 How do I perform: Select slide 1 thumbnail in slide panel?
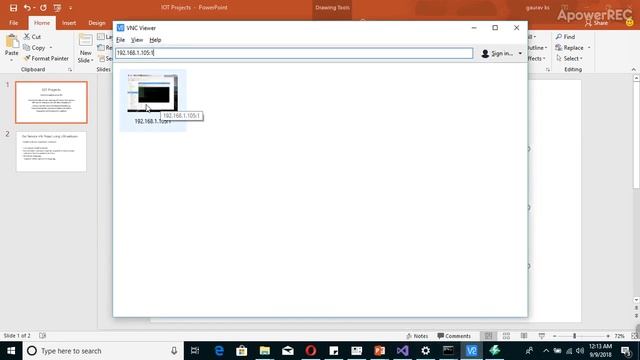[51, 102]
